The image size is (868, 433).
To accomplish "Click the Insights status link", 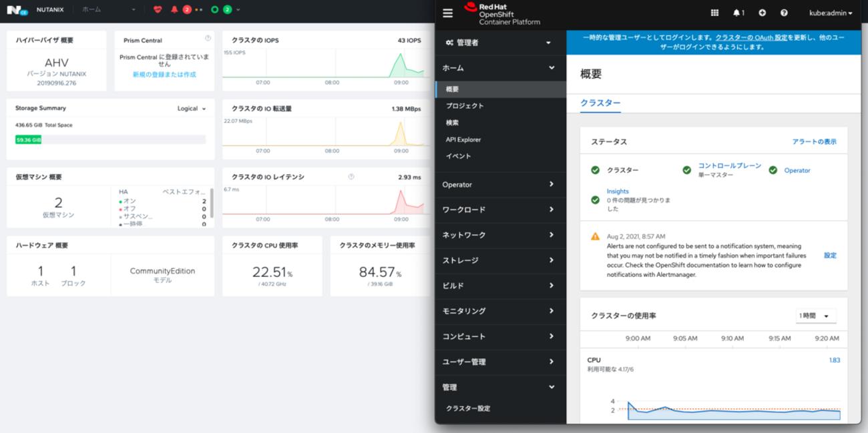I will coord(618,191).
